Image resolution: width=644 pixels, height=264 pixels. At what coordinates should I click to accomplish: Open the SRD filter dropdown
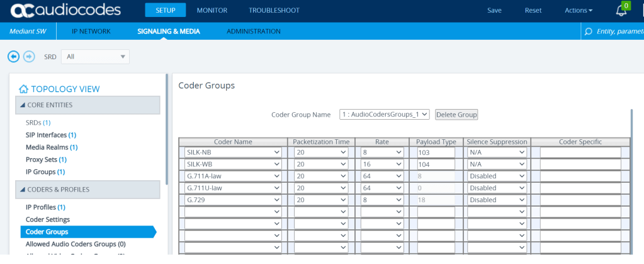point(95,57)
